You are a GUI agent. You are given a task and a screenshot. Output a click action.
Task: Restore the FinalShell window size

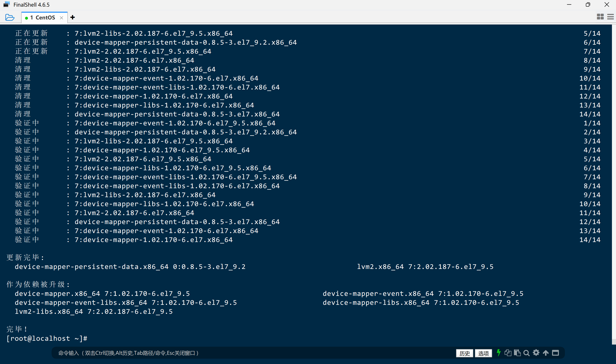[x=588, y=5]
